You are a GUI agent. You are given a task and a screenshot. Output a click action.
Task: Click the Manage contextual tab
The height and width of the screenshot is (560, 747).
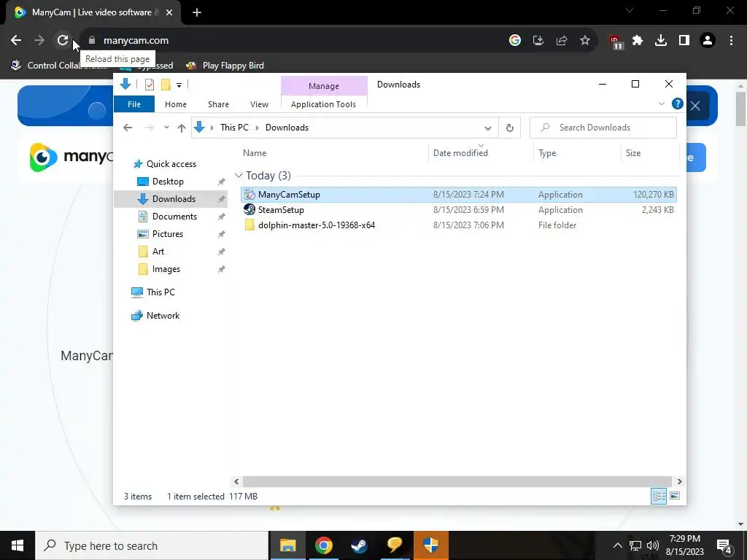(x=324, y=86)
